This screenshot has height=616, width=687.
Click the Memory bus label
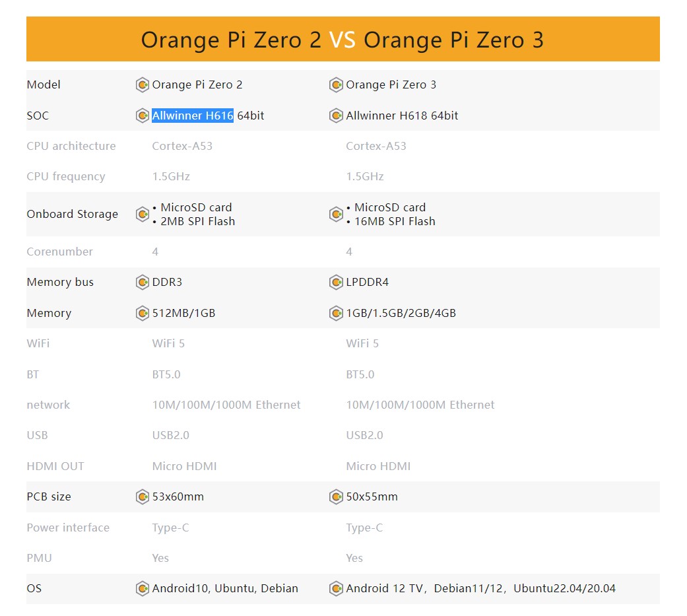(x=60, y=283)
